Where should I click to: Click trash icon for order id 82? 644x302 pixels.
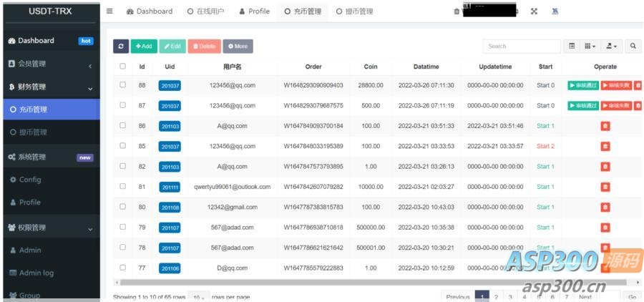point(605,167)
